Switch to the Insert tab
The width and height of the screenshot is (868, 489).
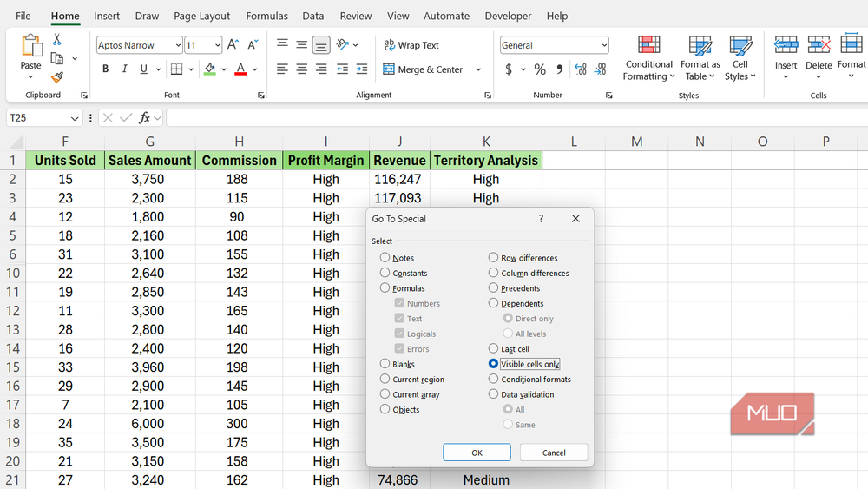(x=106, y=16)
